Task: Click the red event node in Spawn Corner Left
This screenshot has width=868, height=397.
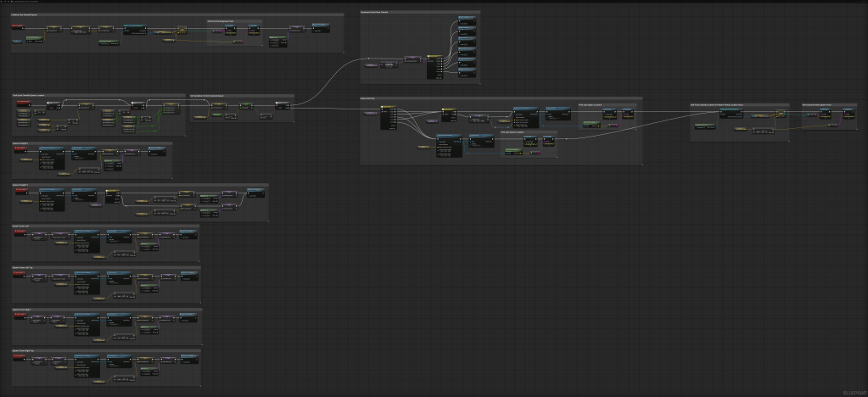Action: coord(19,233)
